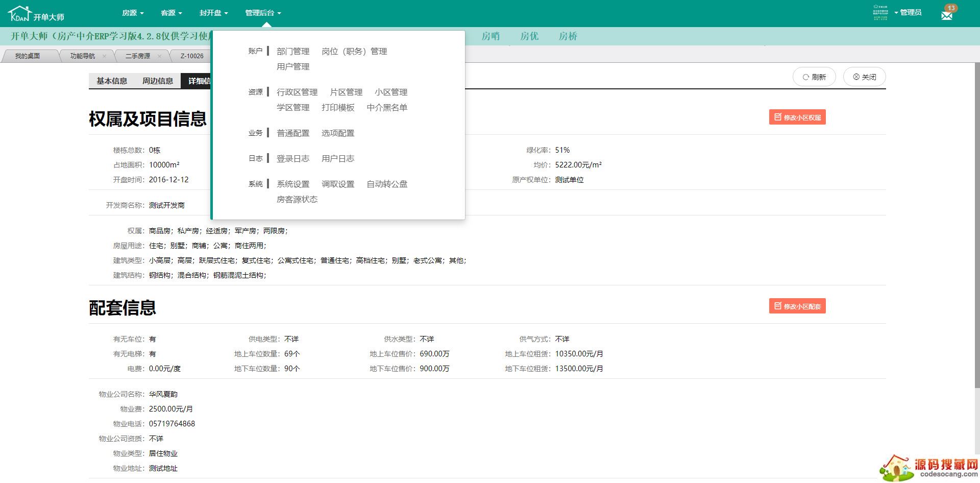This screenshot has width=980, height=483.
Task: Expand the 客源 dropdown menu
Action: (171, 13)
